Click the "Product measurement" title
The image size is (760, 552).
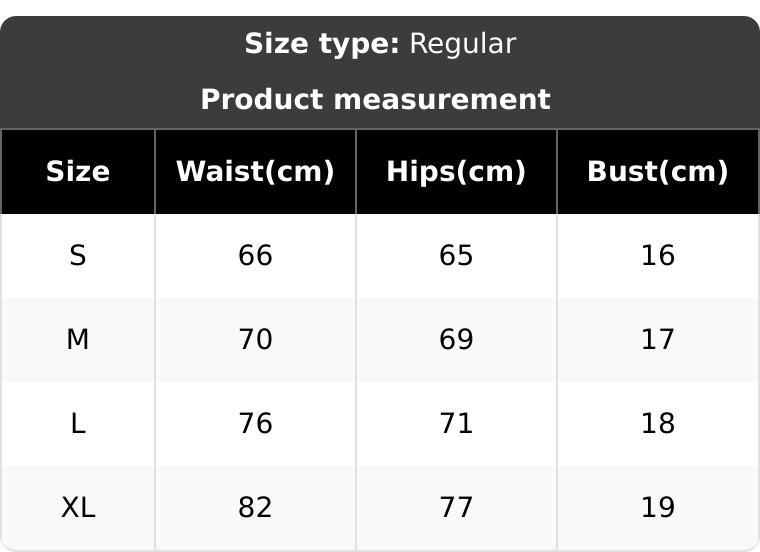(375, 100)
